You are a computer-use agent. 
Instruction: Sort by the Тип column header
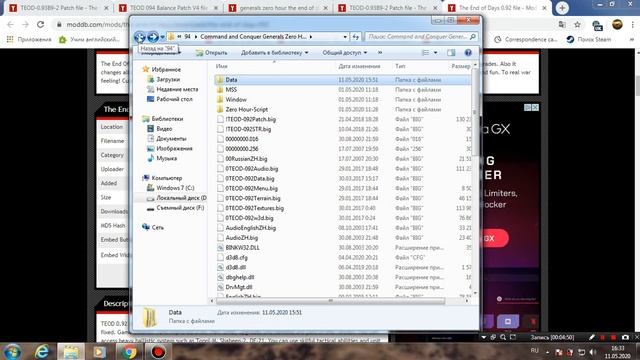(x=400, y=66)
